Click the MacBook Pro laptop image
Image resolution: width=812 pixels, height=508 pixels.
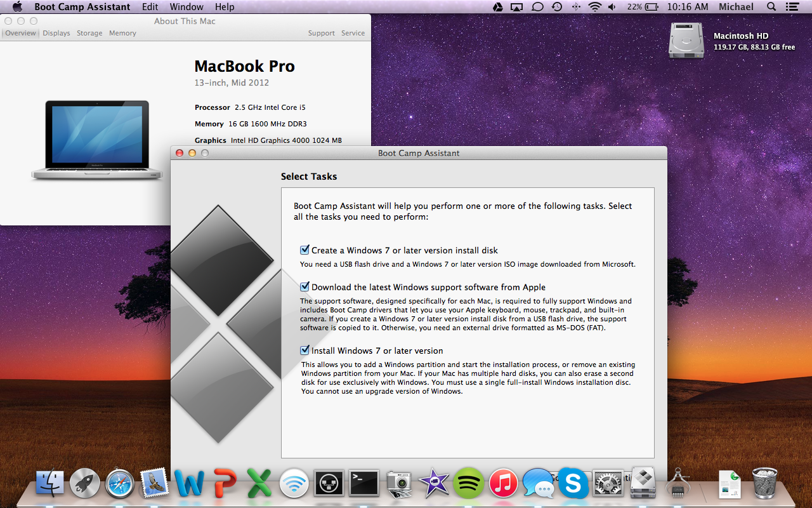click(x=97, y=140)
